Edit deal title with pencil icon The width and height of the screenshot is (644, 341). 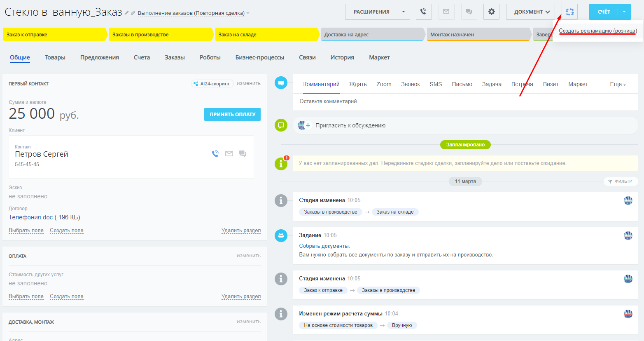[127, 13]
